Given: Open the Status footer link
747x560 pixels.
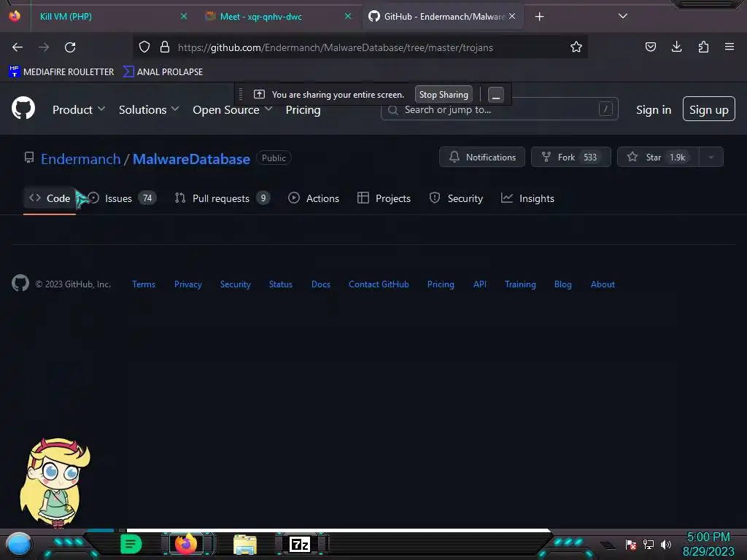Looking at the screenshot, I should pyautogui.click(x=281, y=284).
